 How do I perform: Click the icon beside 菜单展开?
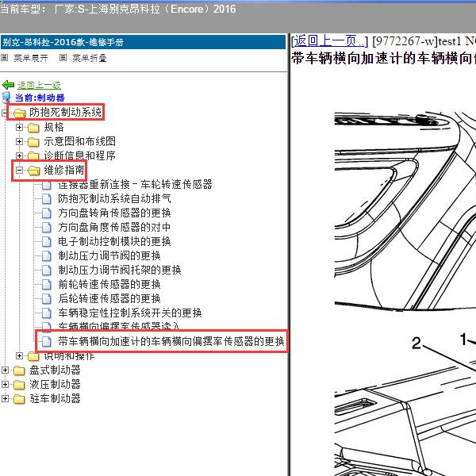pyautogui.click(x=4, y=57)
